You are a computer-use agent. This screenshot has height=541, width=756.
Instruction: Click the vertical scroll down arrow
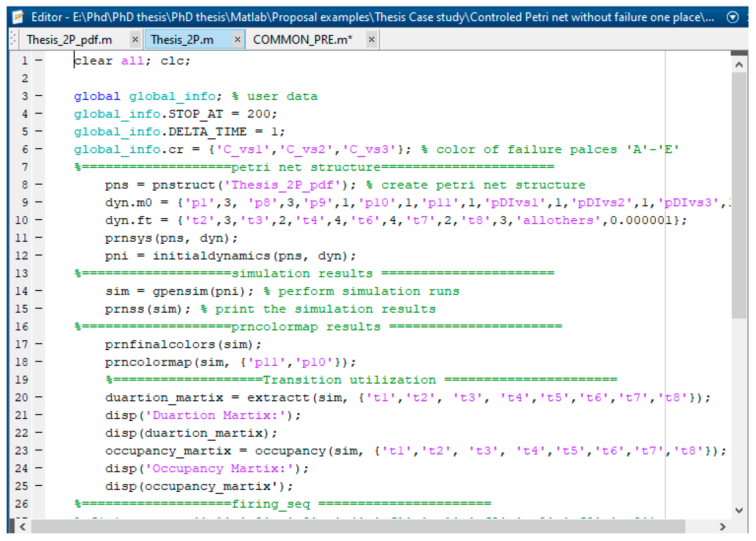(739, 510)
